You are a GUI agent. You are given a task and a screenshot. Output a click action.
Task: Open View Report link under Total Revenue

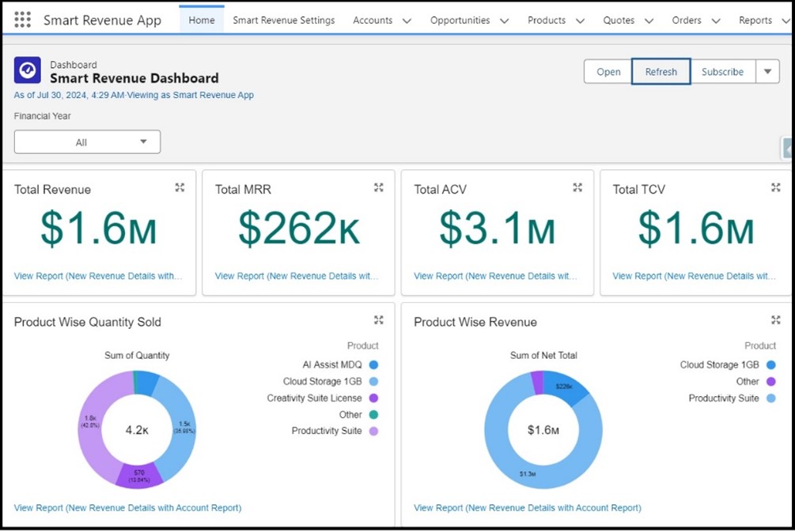98,276
